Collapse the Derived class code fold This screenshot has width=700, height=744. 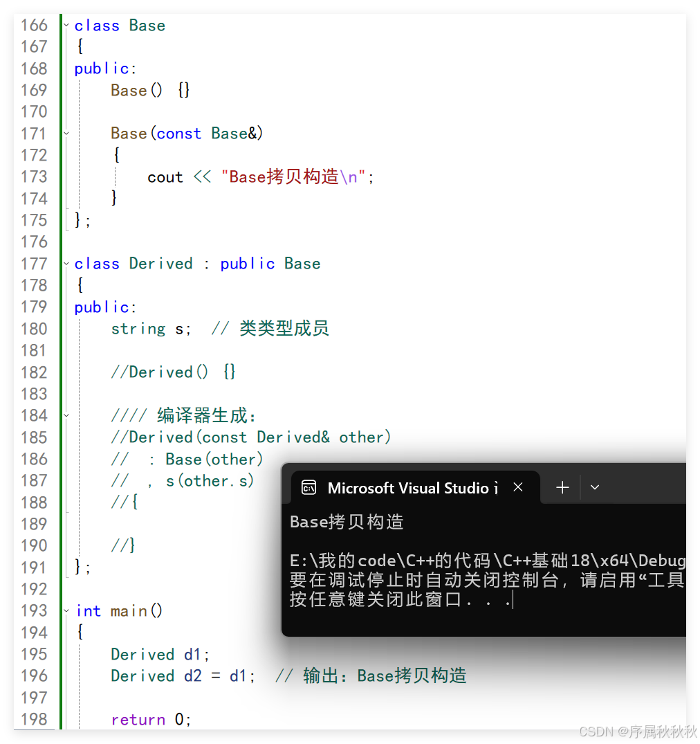click(x=65, y=263)
